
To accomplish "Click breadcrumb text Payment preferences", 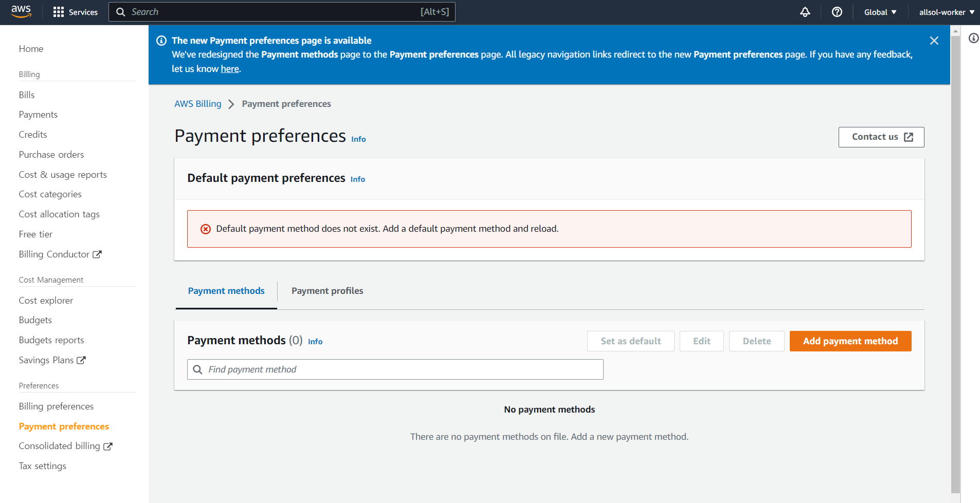I will point(286,104).
